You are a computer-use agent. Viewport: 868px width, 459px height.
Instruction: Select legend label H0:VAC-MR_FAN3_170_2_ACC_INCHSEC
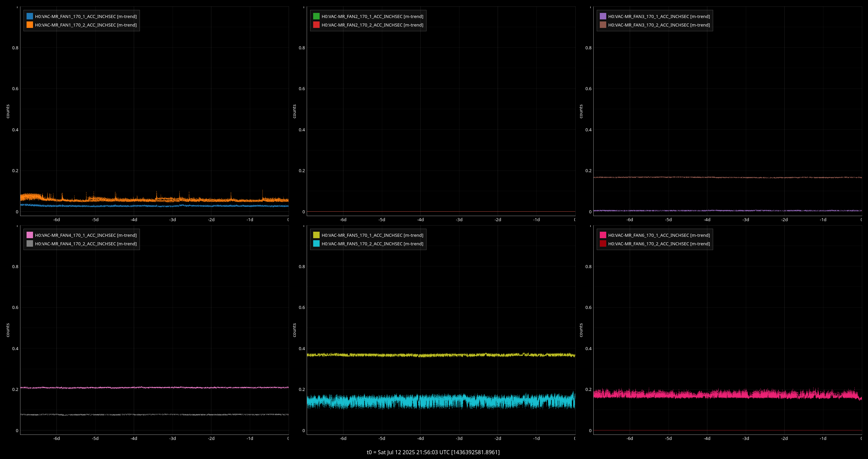pos(659,25)
